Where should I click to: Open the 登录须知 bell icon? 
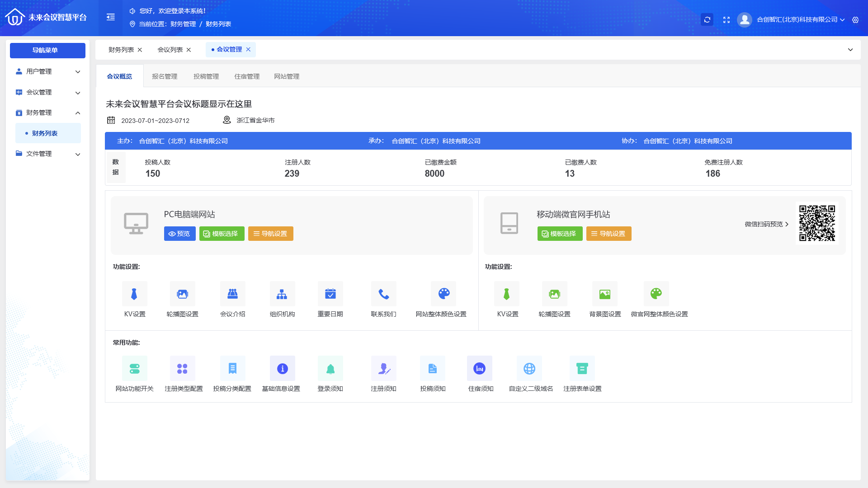pos(330,368)
